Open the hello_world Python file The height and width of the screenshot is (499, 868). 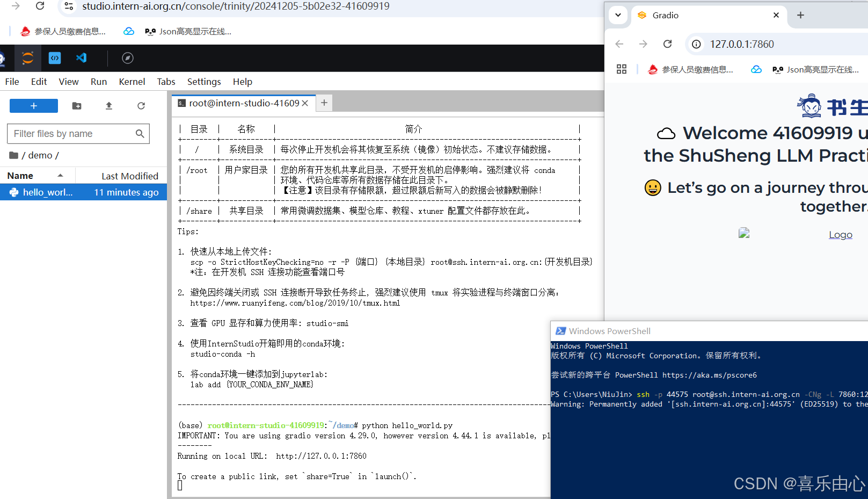point(48,192)
